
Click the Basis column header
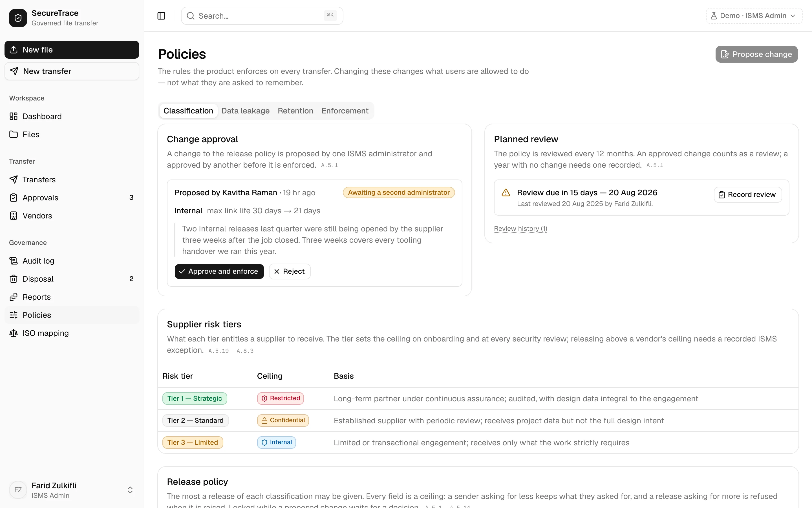tap(344, 376)
